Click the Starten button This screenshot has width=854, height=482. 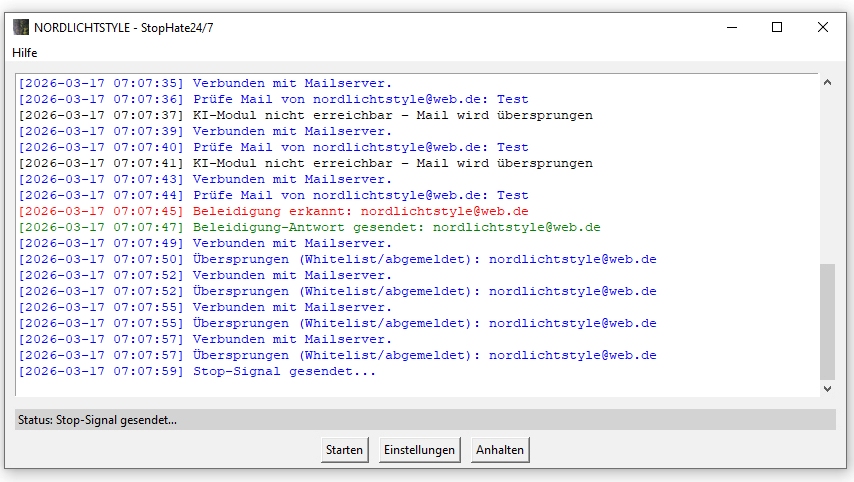pos(344,450)
